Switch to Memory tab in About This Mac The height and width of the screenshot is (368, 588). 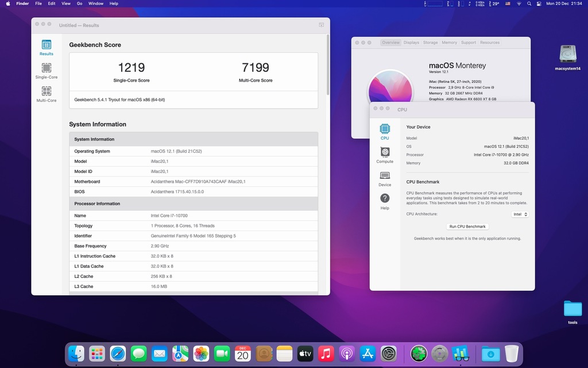(x=449, y=43)
